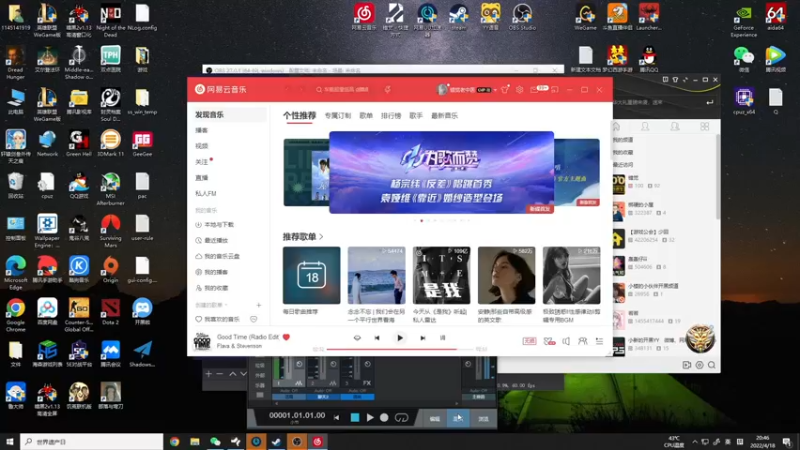Screen dimensions: 800x450
Task: Open the grid apps icon in YY panel
Action: [705, 126]
